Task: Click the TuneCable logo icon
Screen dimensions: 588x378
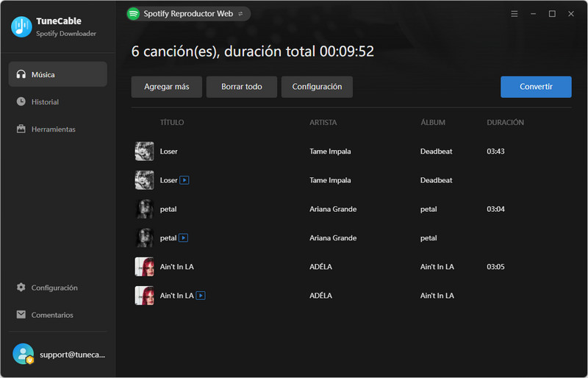Action: point(21,26)
